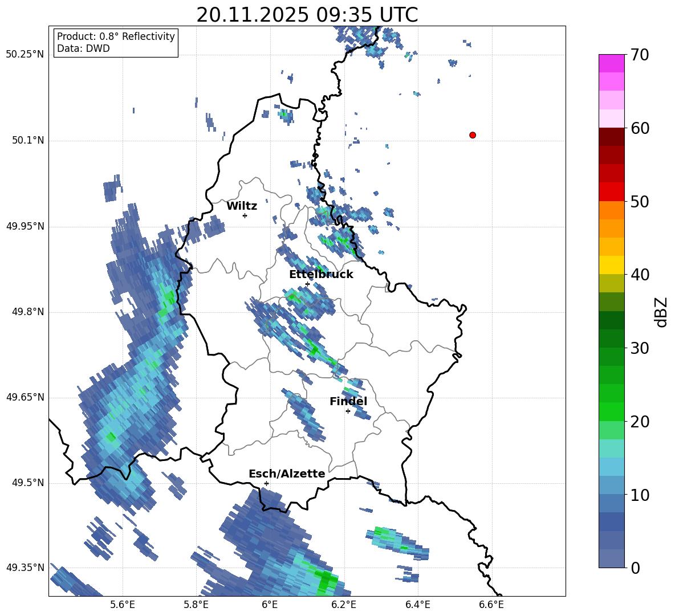Click the 6°E longitude label

tap(270, 605)
